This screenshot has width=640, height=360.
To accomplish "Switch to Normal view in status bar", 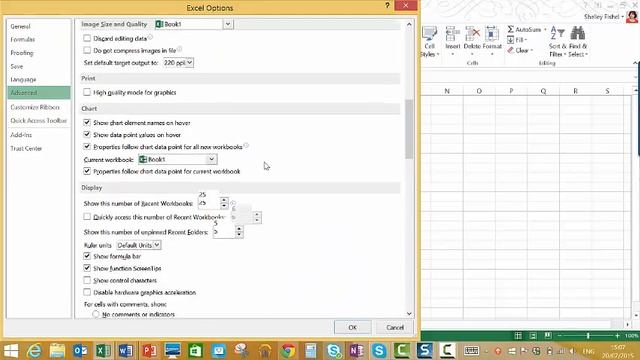I will click(x=518, y=336).
